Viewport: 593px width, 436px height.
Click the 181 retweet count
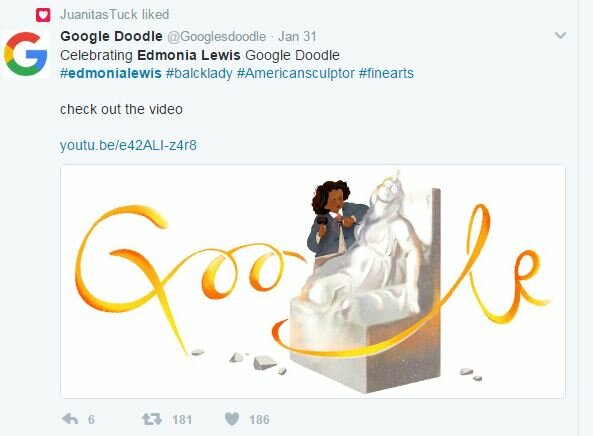(x=182, y=420)
